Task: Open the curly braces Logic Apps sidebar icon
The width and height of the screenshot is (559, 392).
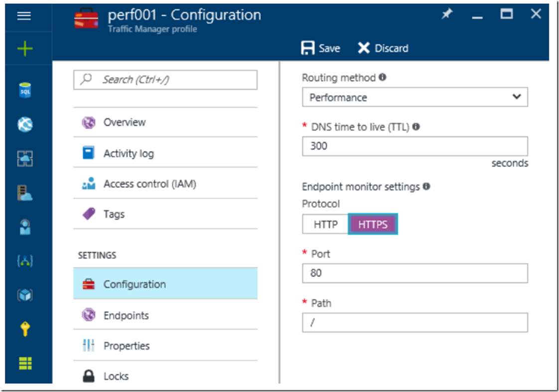Action: point(25,261)
